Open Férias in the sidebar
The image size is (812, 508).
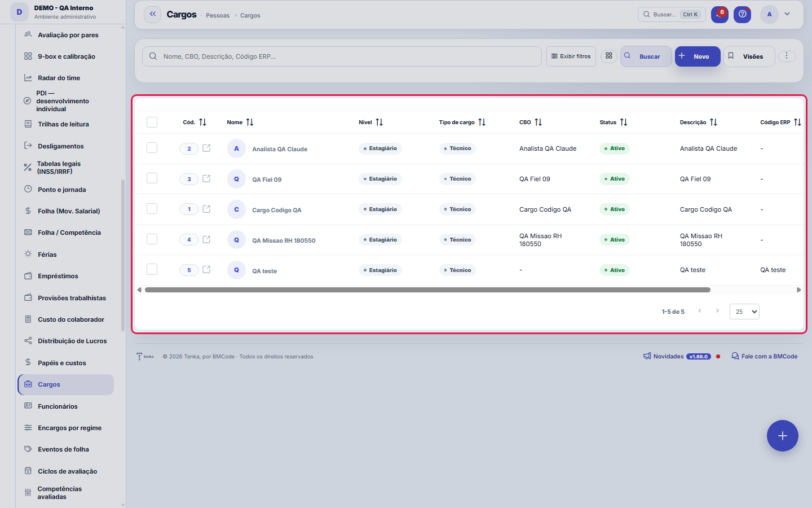click(65, 255)
